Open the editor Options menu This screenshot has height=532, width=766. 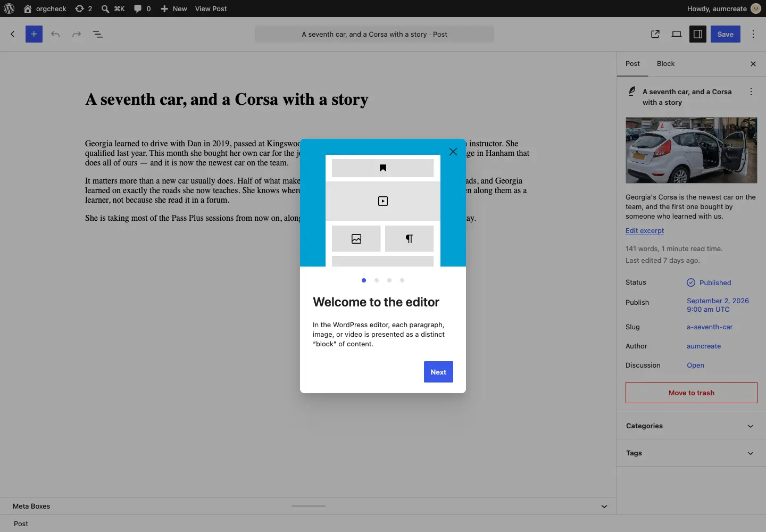point(753,34)
